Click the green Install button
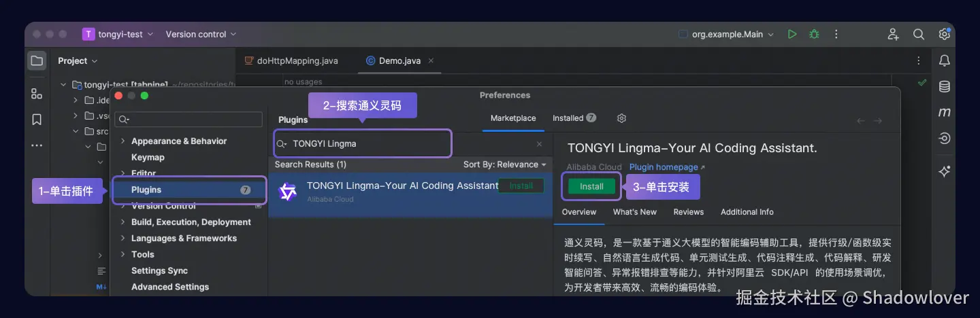Image resolution: width=980 pixels, height=318 pixels. pyautogui.click(x=591, y=186)
